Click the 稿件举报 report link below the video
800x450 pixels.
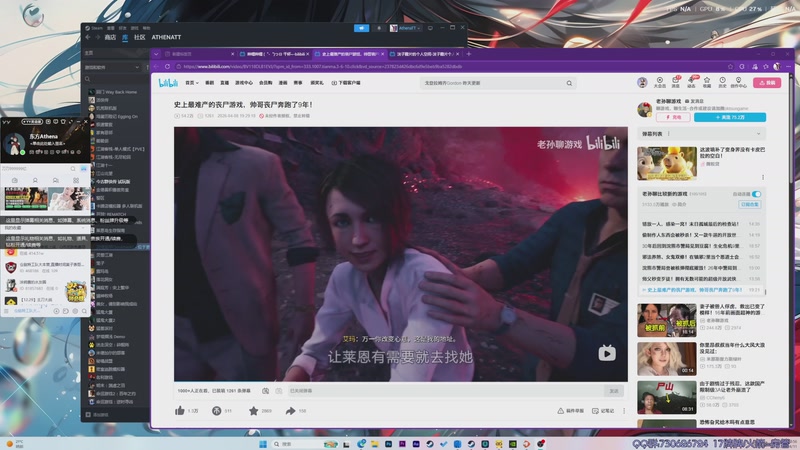point(571,411)
